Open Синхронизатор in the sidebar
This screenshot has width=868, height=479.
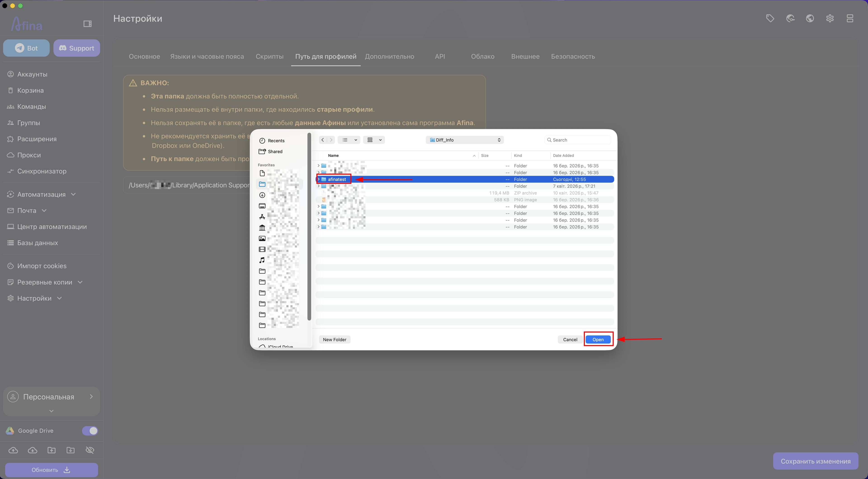[x=42, y=171]
